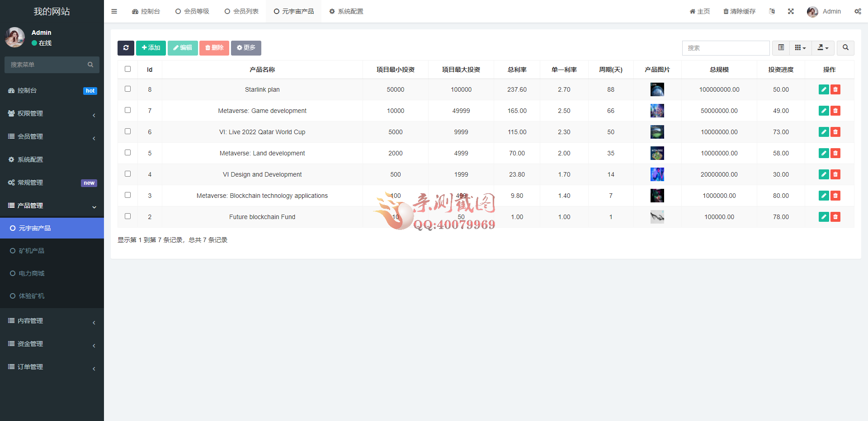Click the refresh table icon

tap(126, 48)
